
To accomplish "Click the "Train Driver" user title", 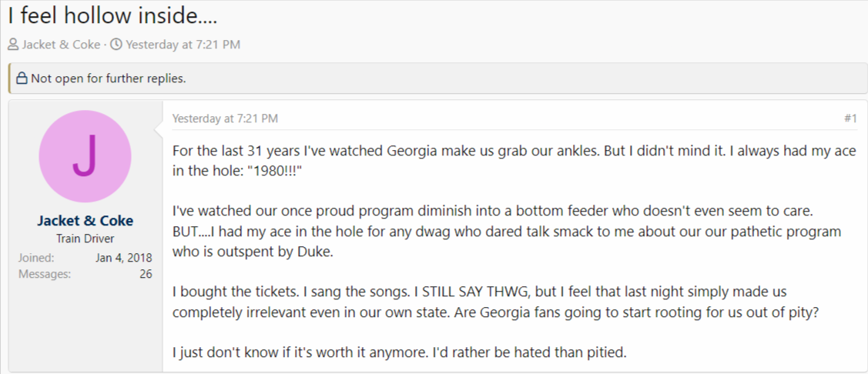I will (85, 239).
